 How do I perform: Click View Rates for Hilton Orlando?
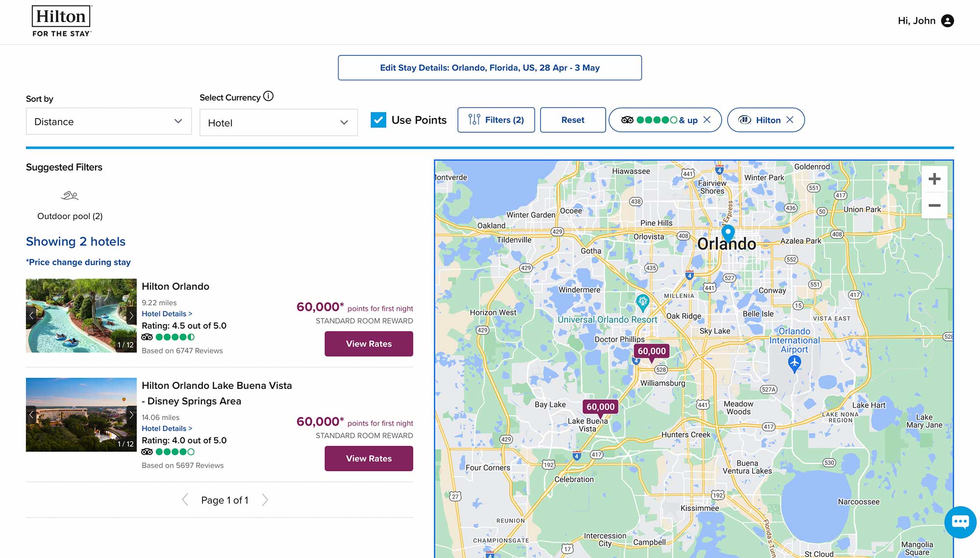[x=368, y=343]
